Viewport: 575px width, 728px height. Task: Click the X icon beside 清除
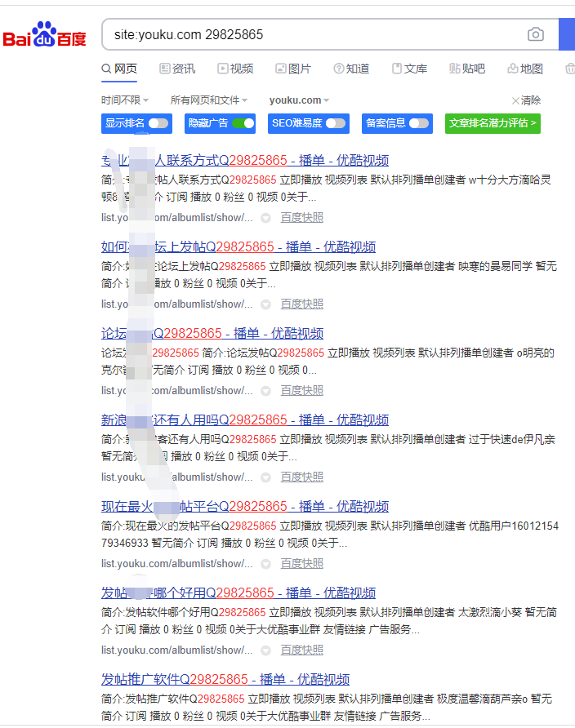click(x=515, y=100)
